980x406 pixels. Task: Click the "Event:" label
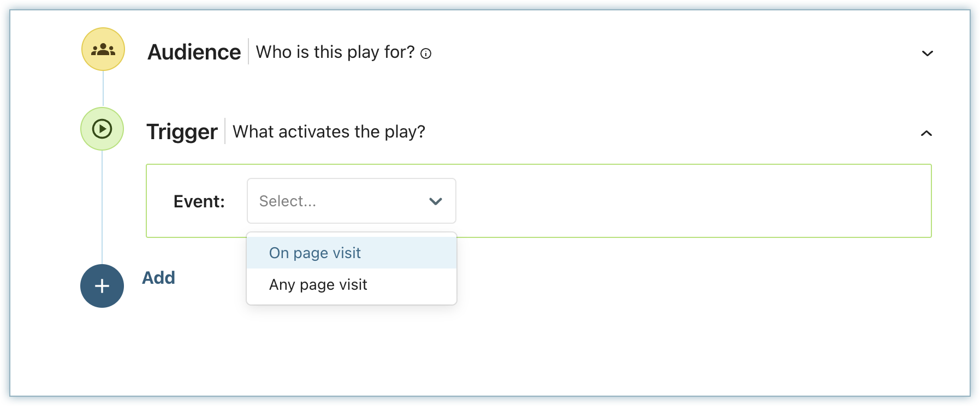click(x=199, y=202)
